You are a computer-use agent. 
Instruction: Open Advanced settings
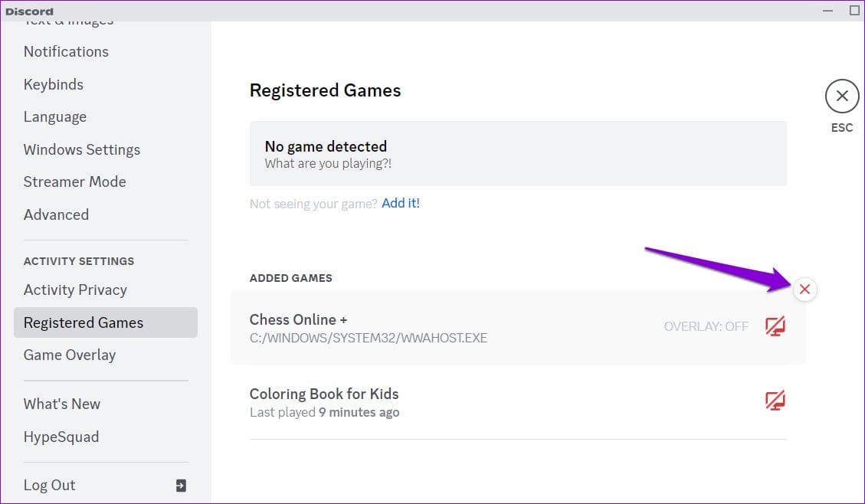[x=56, y=214]
